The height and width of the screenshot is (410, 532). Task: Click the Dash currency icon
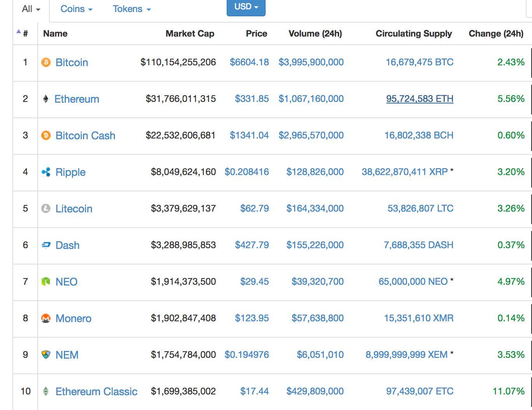(46, 245)
